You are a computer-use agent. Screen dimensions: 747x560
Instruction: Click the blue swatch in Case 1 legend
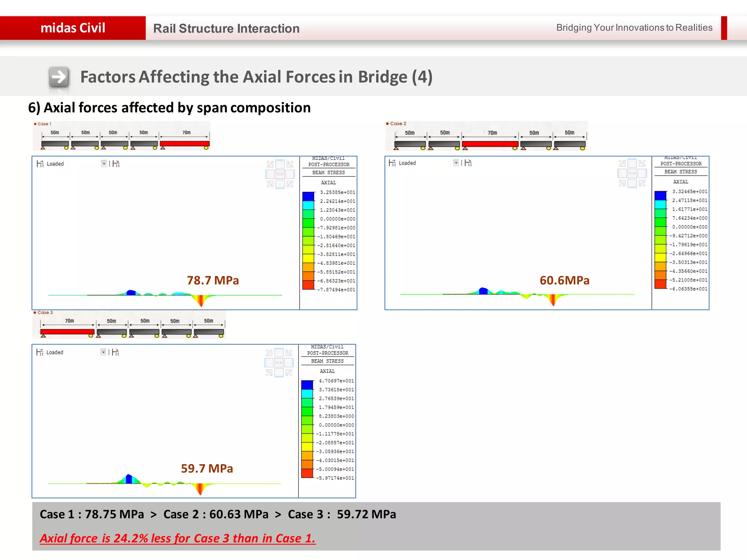tap(308, 197)
